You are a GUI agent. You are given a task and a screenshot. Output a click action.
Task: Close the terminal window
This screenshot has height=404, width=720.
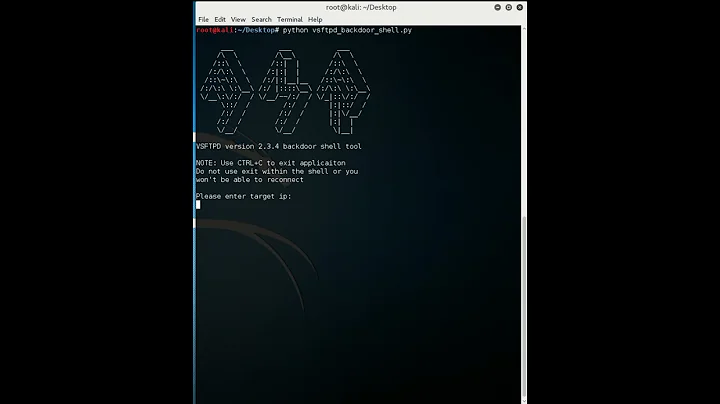click(520, 7)
